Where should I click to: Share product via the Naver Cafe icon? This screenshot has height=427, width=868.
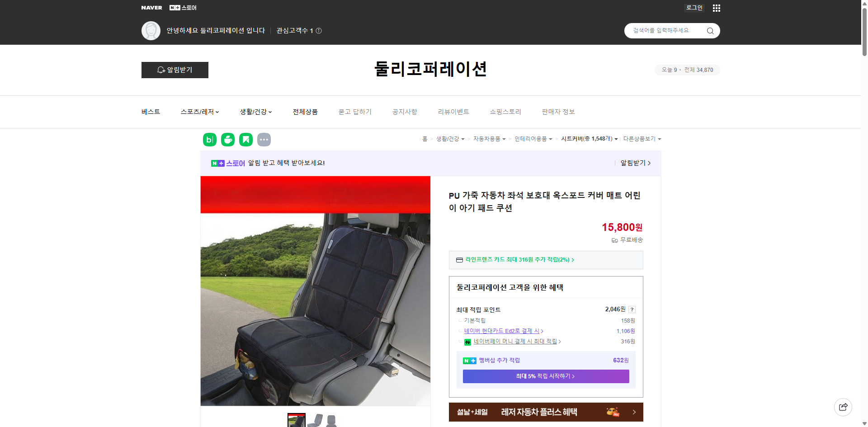[227, 140]
